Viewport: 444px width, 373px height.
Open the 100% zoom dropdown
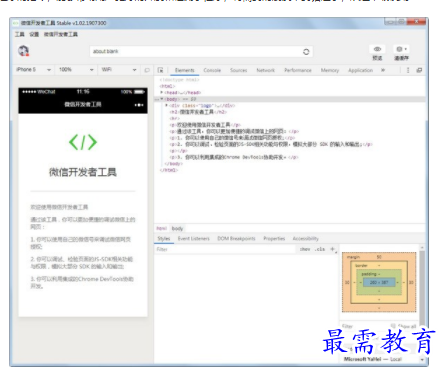pos(76,70)
